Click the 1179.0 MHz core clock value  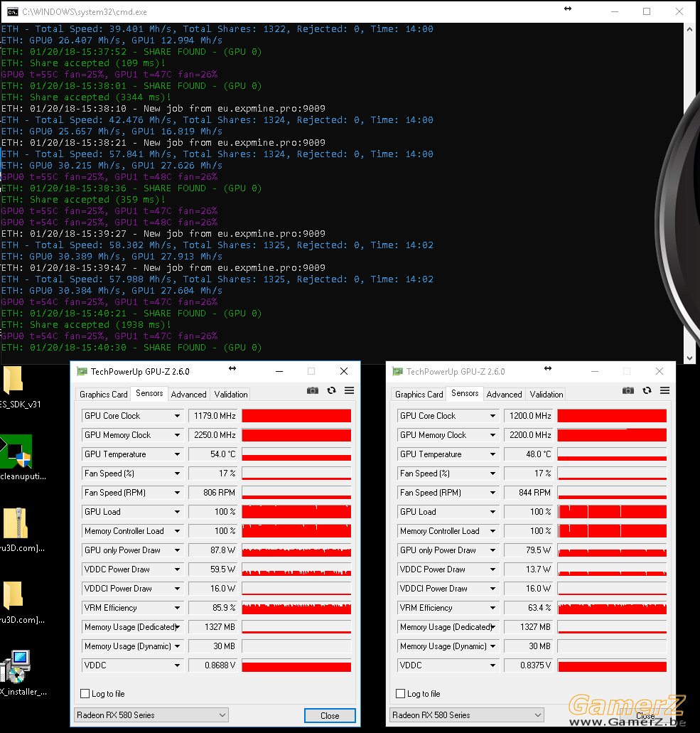pos(212,416)
